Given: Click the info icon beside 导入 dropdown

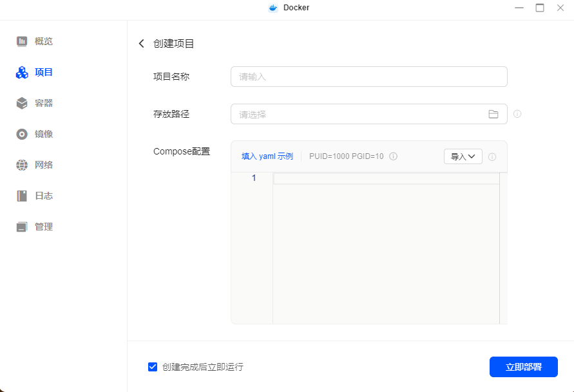Looking at the screenshot, I should pyautogui.click(x=492, y=156).
